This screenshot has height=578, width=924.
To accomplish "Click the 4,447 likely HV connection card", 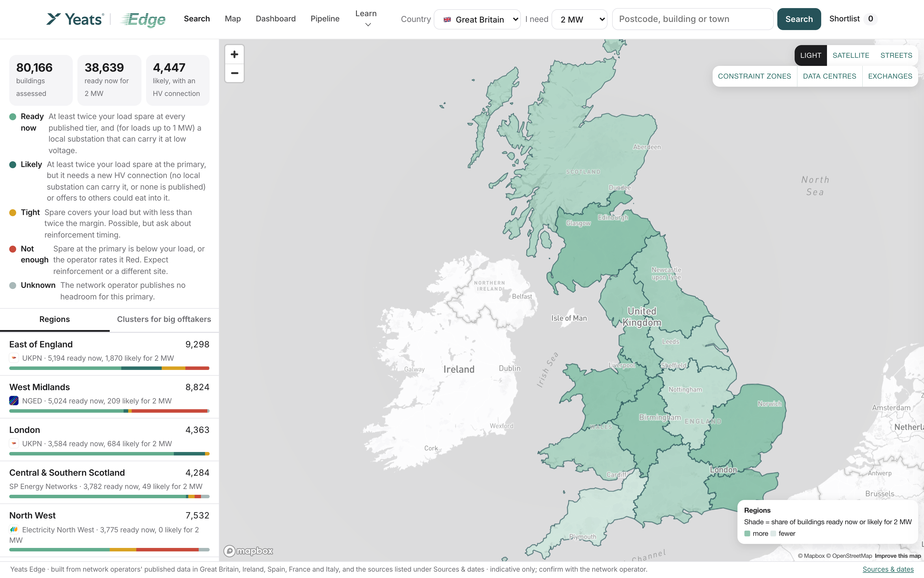I will click(178, 80).
